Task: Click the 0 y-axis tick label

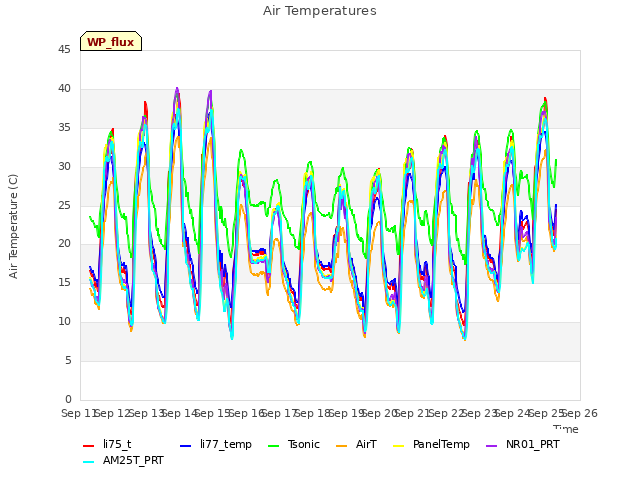Action: pos(68,399)
